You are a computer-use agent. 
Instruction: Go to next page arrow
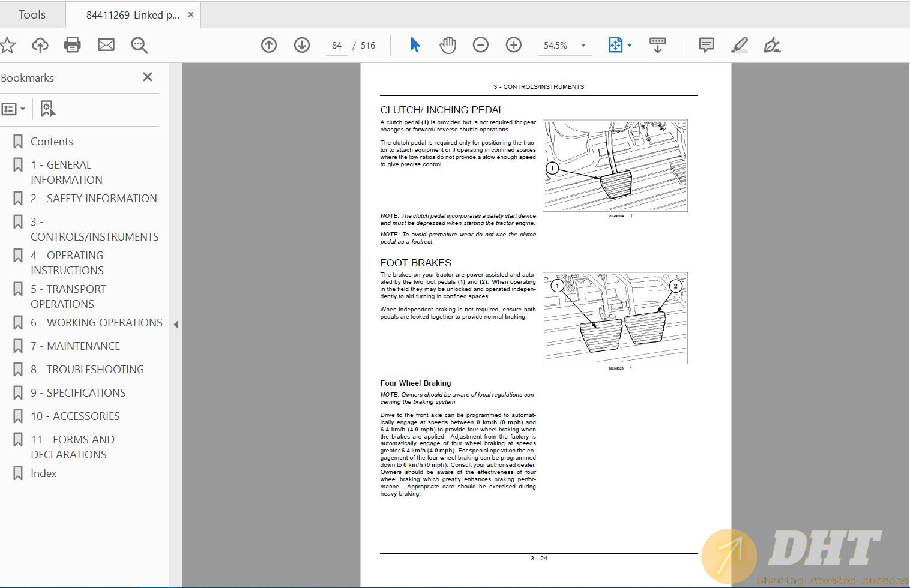coord(302,45)
